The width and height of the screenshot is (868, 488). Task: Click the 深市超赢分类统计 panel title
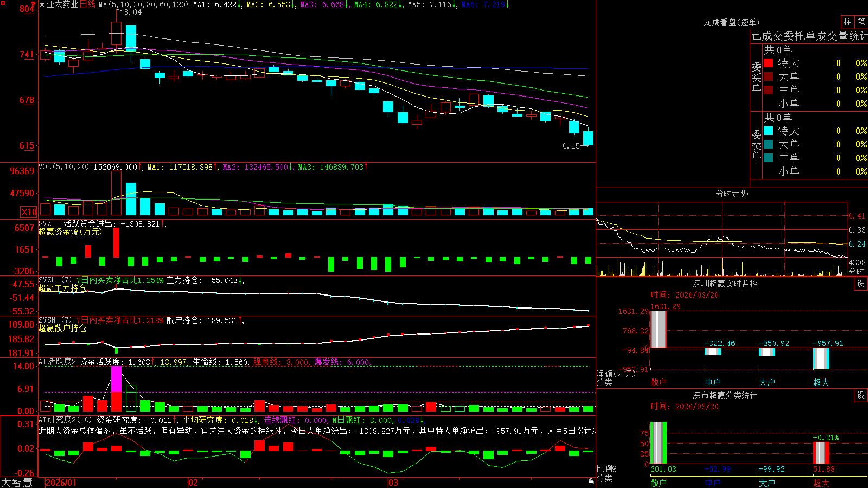coord(725,395)
